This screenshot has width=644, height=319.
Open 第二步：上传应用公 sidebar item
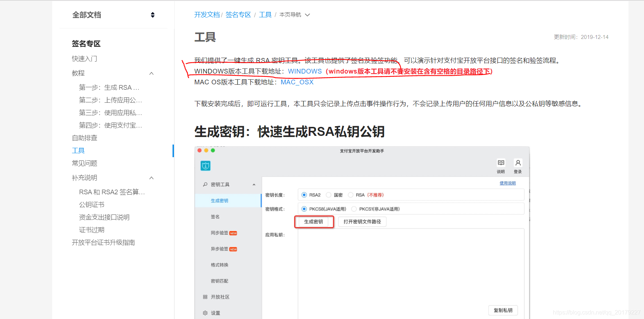(x=111, y=100)
